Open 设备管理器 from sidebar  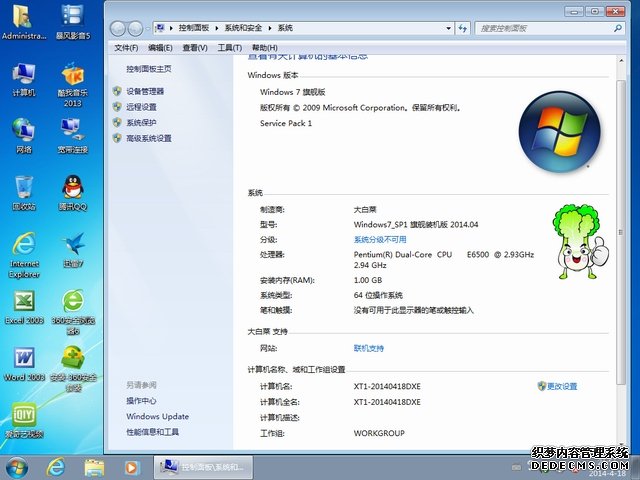coord(145,91)
